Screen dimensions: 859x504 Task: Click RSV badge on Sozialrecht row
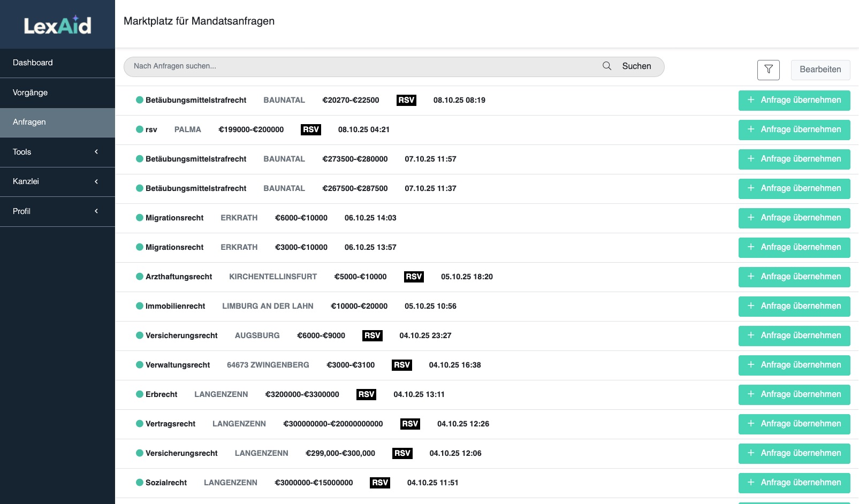[x=380, y=483]
